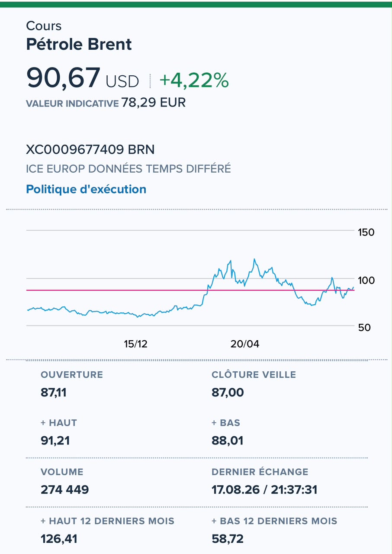The width and height of the screenshot is (392, 554).
Task: Click the +4,22% change percentage
Action: (194, 80)
